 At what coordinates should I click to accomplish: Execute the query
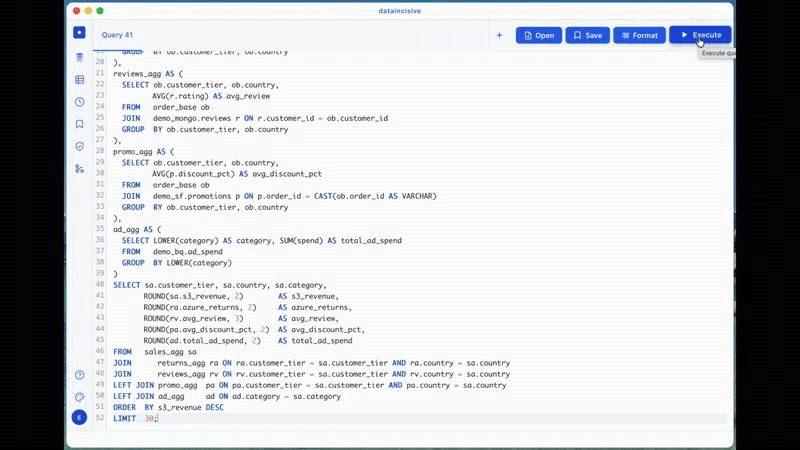point(701,35)
